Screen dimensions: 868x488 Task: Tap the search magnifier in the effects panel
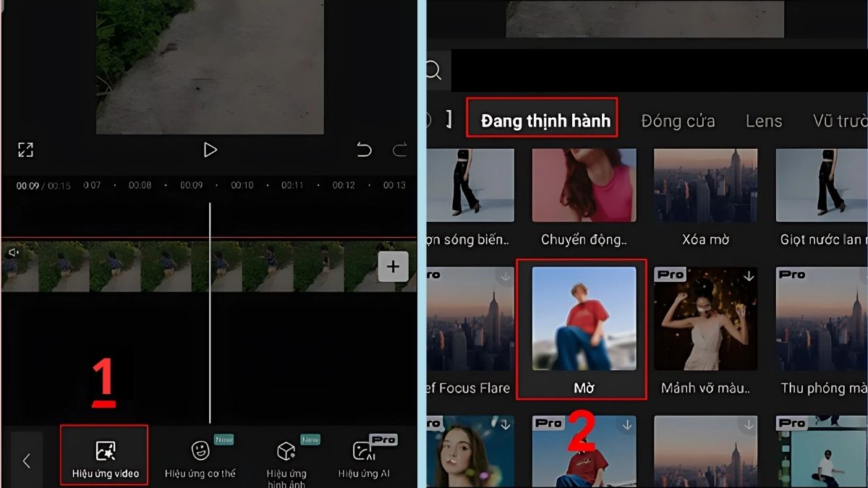433,71
